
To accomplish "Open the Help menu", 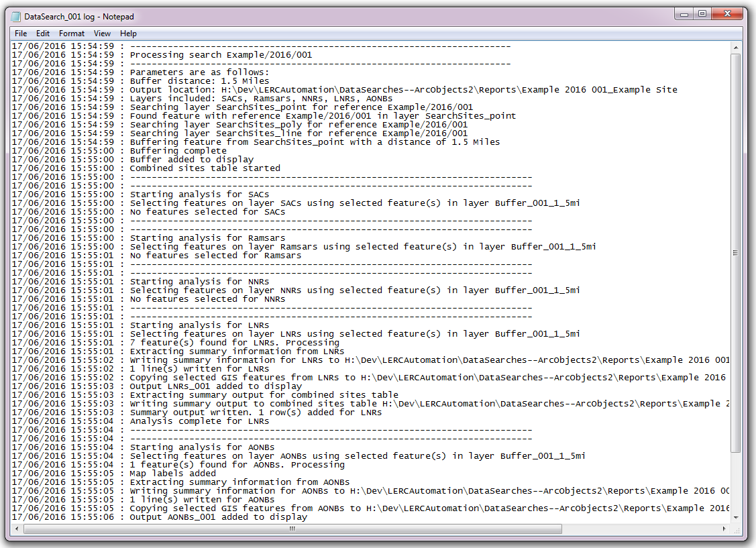I will 128,34.
